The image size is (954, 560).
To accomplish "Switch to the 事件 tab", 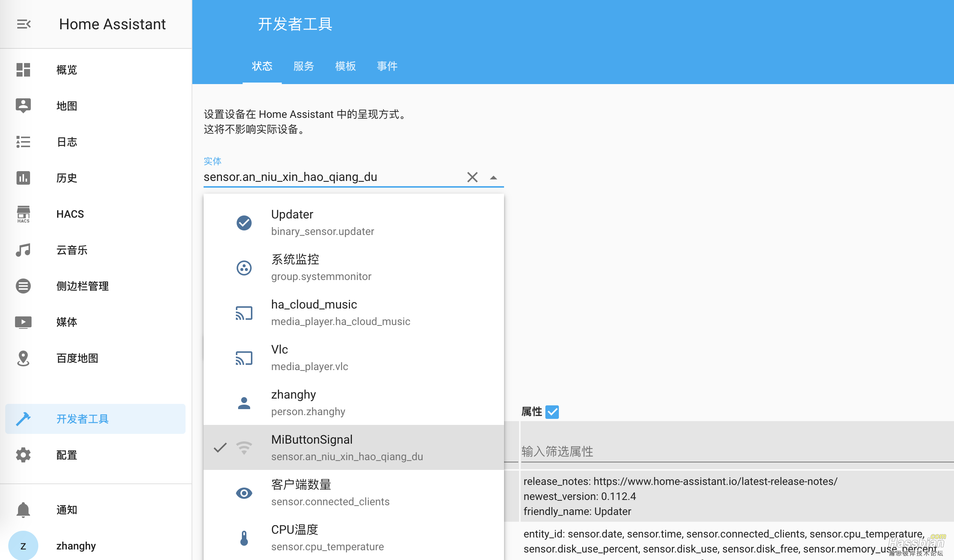I will [387, 66].
